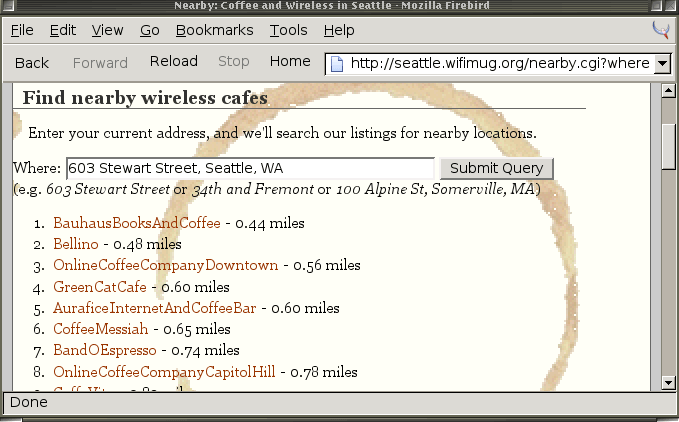
Task: Open the File menu
Action: pos(22,30)
